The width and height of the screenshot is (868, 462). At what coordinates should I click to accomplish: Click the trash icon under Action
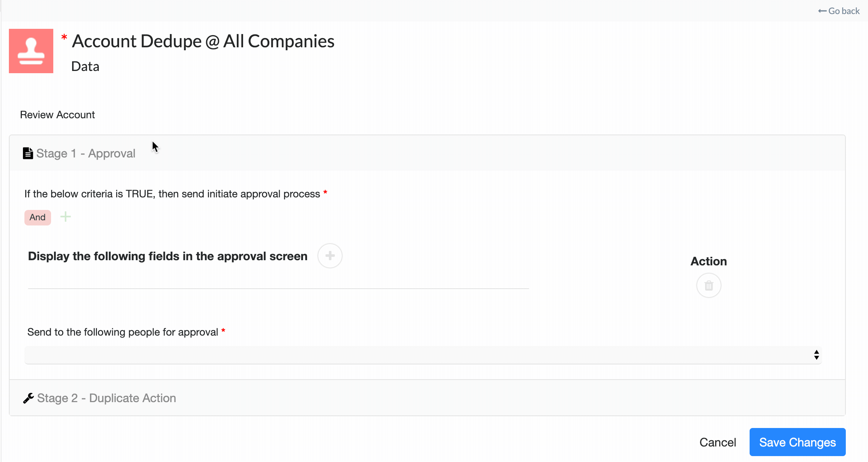[x=709, y=285]
